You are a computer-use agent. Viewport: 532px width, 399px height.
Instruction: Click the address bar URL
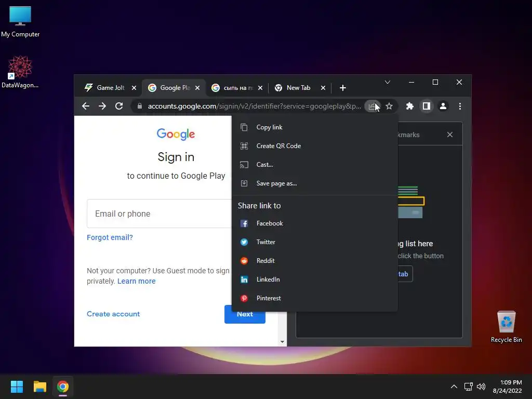(x=255, y=106)
